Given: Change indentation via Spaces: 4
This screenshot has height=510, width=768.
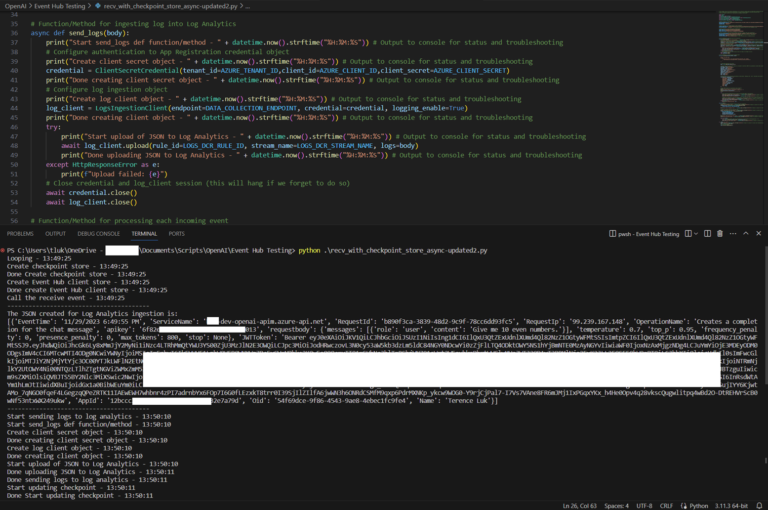Looking at the screenshot, I should point(616,506).
